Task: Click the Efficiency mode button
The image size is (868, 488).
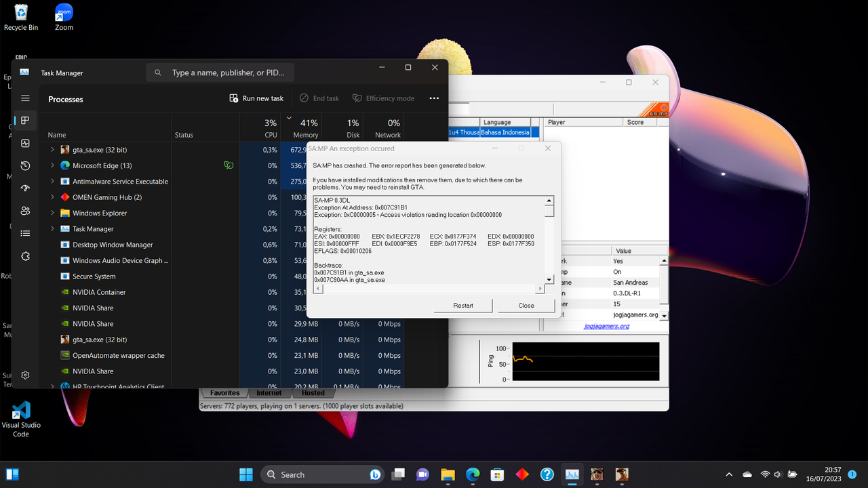Action: [x=383, y=98]
